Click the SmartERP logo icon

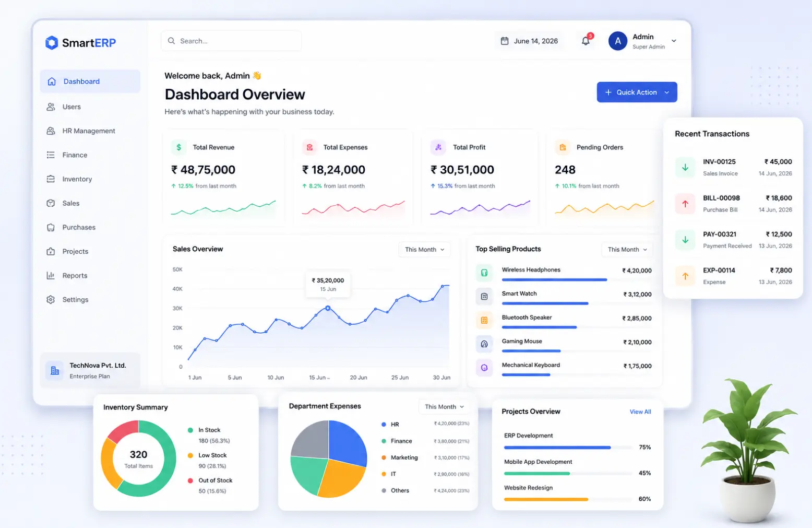click(52, 43)
